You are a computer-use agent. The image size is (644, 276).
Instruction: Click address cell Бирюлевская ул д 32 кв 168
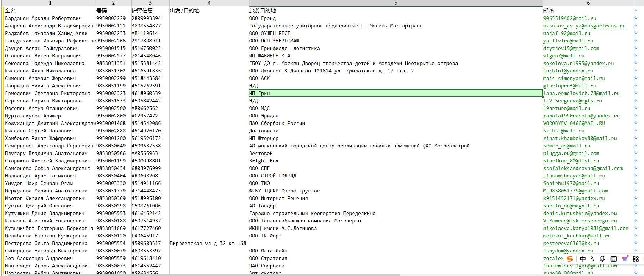pyautogui.click(x=208, y=243)
